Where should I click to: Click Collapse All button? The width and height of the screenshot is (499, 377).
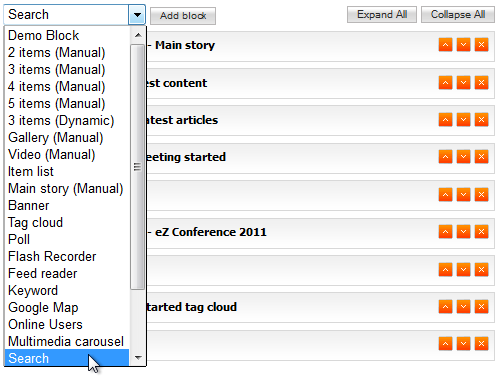coord(458,15)
